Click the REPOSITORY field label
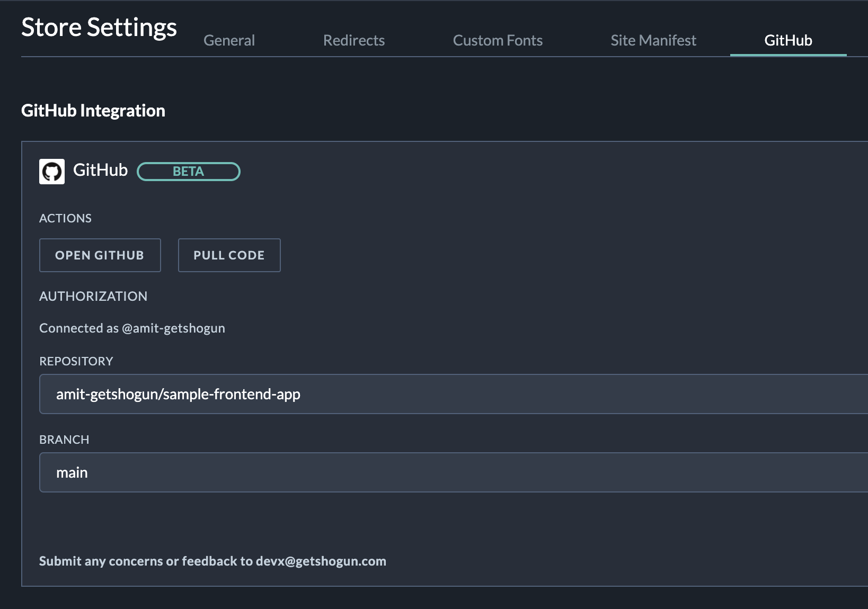868x609 pixels. click(76, 361)
